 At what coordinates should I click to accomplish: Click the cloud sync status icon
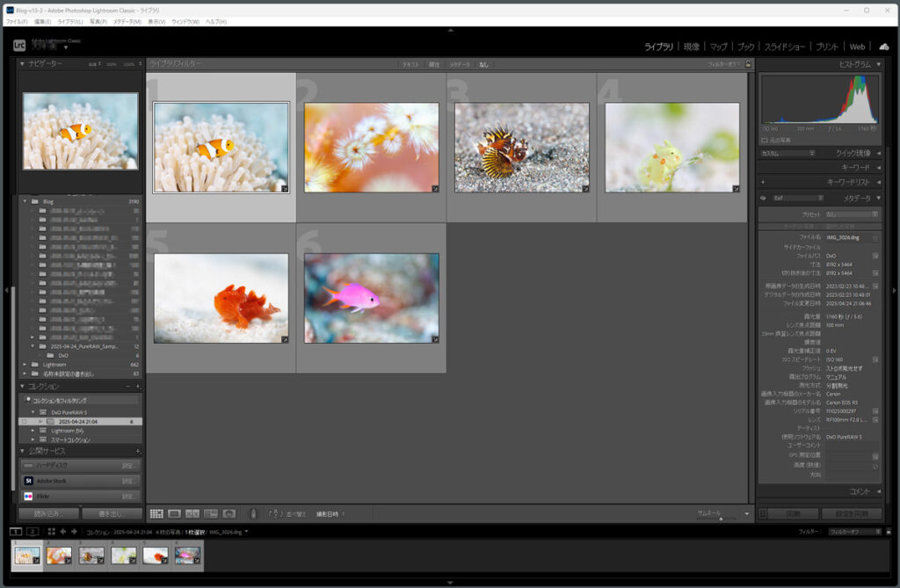click(x=884, y=47)
